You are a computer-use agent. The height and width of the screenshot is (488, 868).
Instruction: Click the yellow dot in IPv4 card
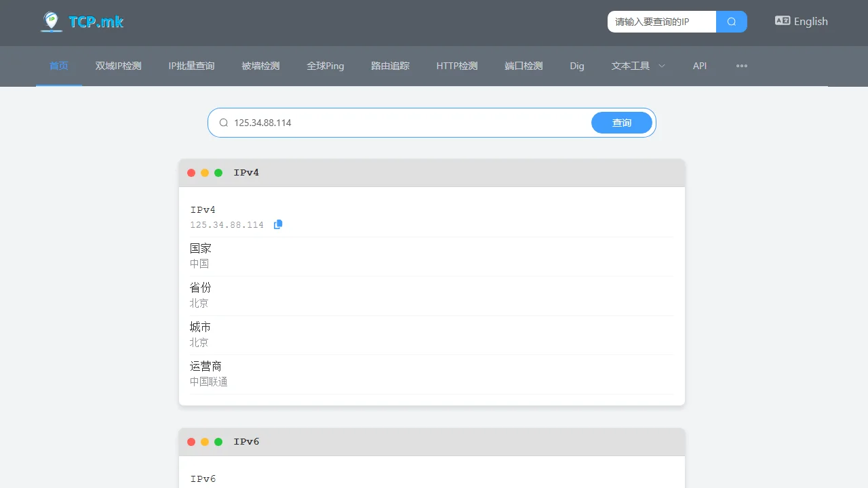[x=205, y=173]
